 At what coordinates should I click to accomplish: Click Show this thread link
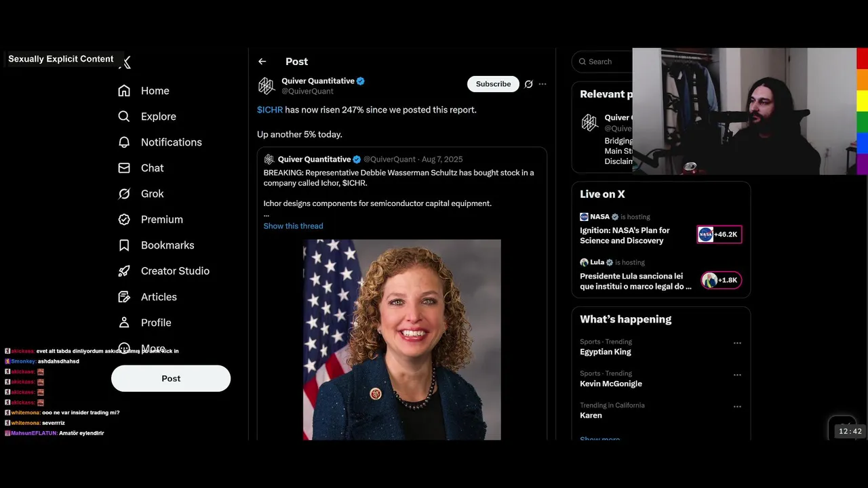[x=293, y=226]
